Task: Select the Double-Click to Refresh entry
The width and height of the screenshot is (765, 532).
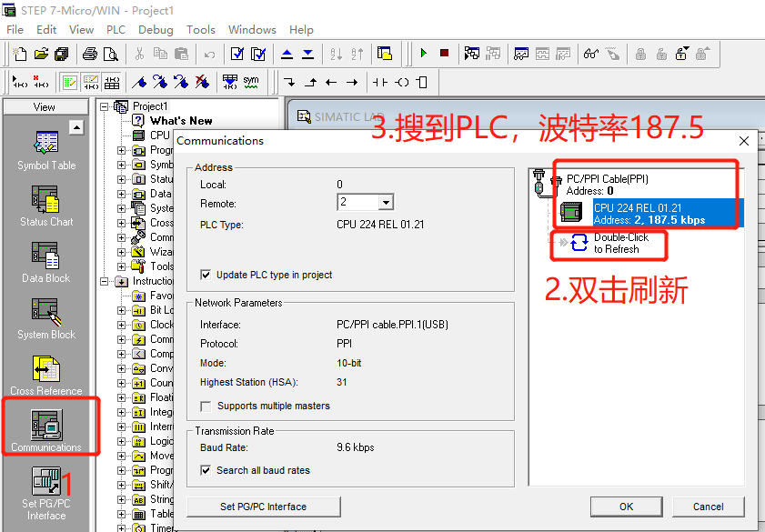Action: [x=621, y=244]
